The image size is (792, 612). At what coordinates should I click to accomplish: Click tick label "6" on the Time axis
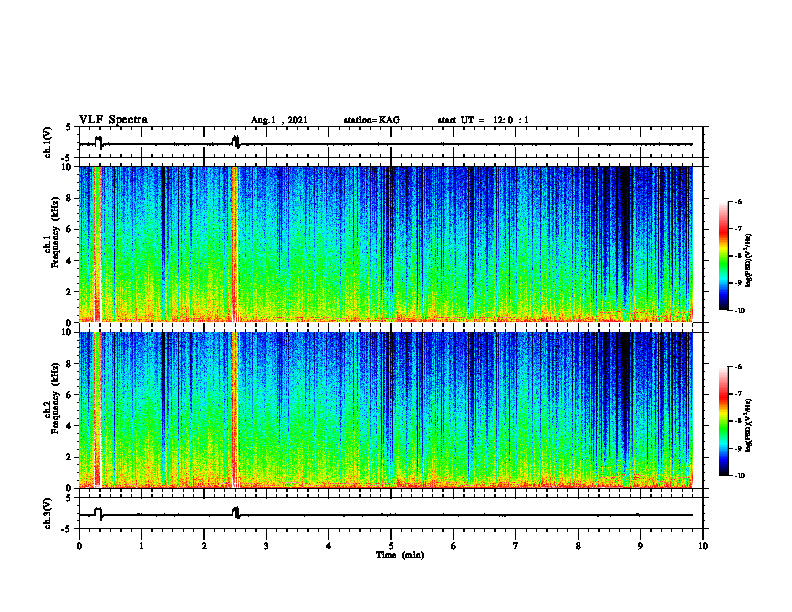(454, 546)
